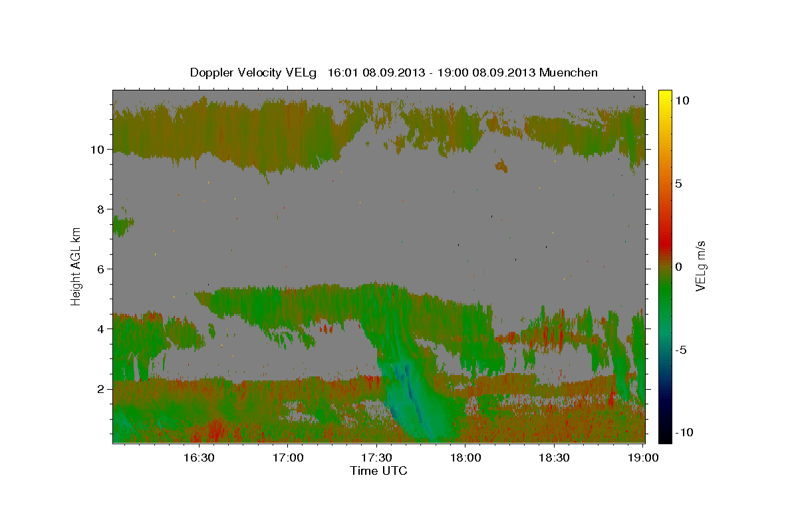
Task: Click the colorbar value 5 label
Action: tap(679, 184)
